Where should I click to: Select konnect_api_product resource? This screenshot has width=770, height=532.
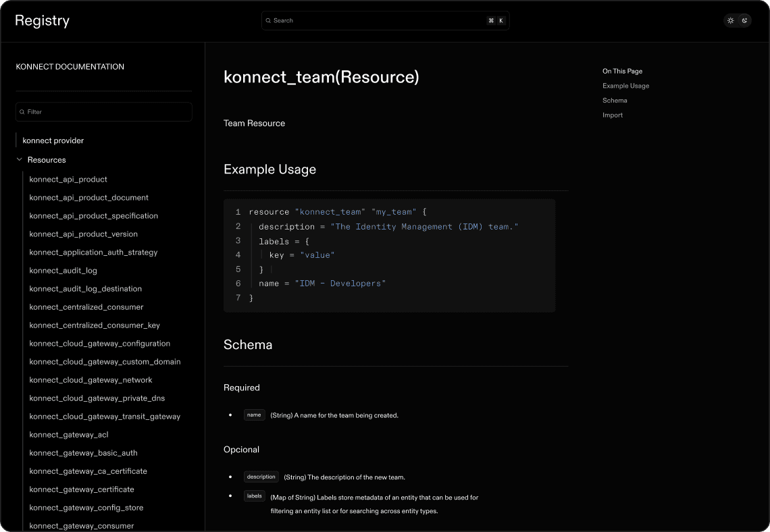pos(68,180)
